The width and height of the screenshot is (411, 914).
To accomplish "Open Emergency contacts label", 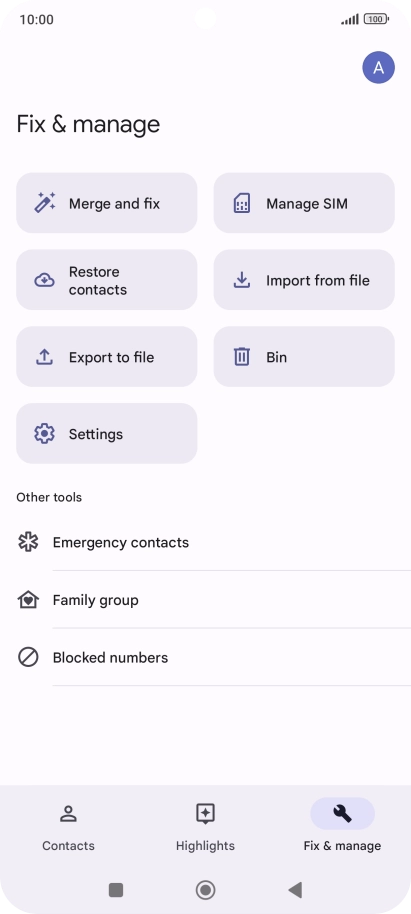I will coord(121,543).
